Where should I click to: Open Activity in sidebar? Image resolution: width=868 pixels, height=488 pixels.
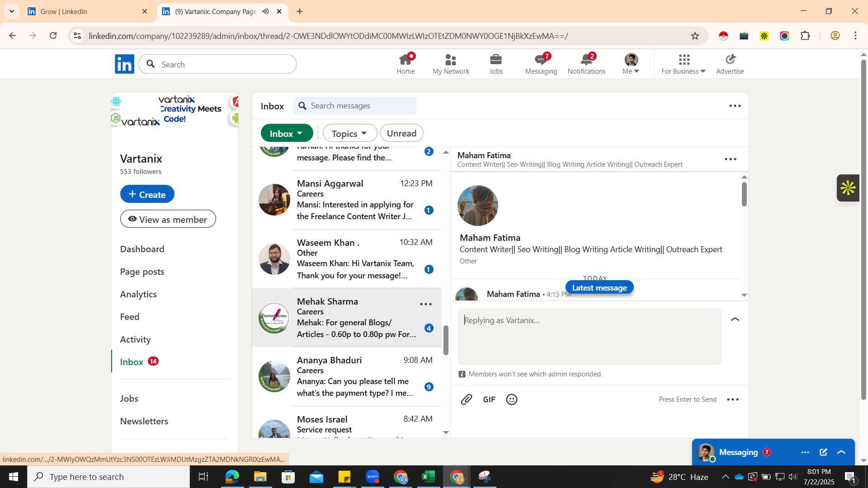pos(135,339)
